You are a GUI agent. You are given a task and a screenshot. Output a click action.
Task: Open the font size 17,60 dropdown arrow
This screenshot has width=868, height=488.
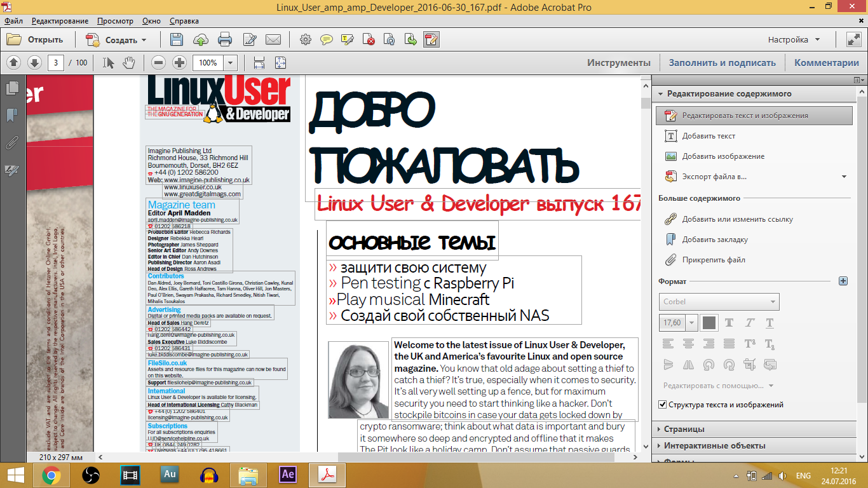pos(691,323)
